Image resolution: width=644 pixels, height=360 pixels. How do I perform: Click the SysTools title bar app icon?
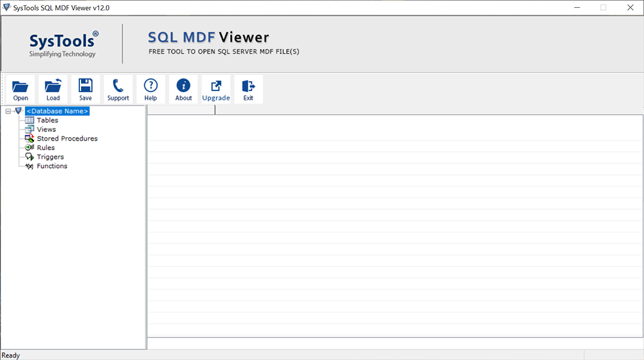pos(6,7)
